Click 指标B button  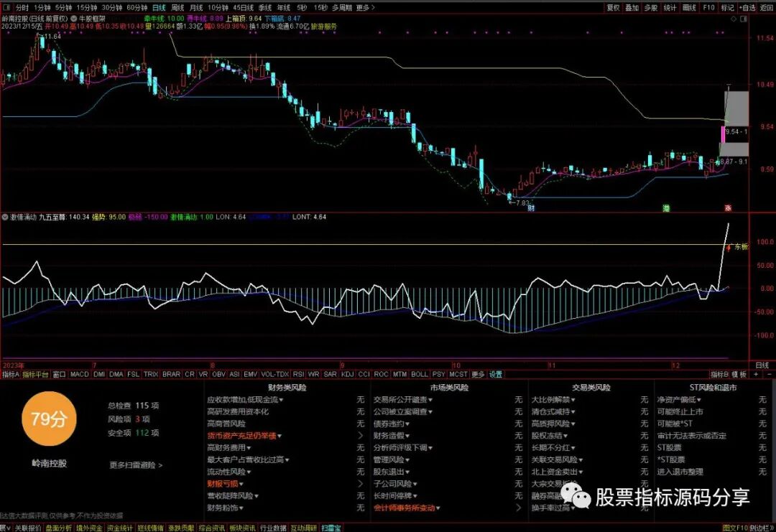point(719,375)
